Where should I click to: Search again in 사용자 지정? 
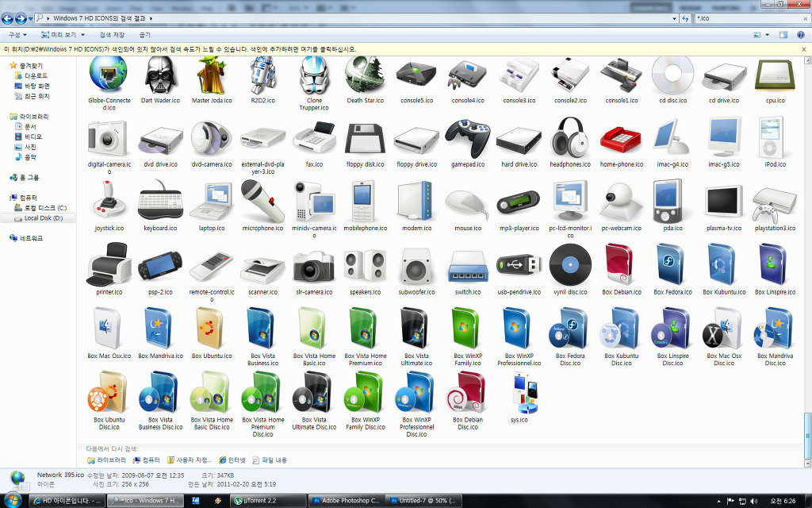(190, 460)
